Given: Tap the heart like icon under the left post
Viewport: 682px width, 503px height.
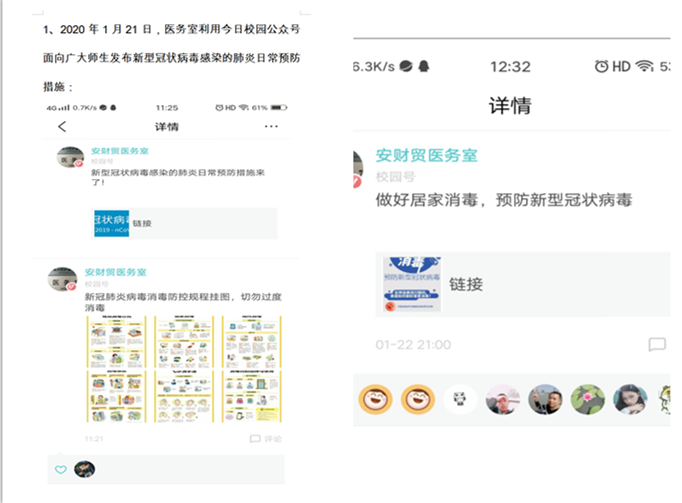Looking at the screenshot, I should click(x=61, y=469).
